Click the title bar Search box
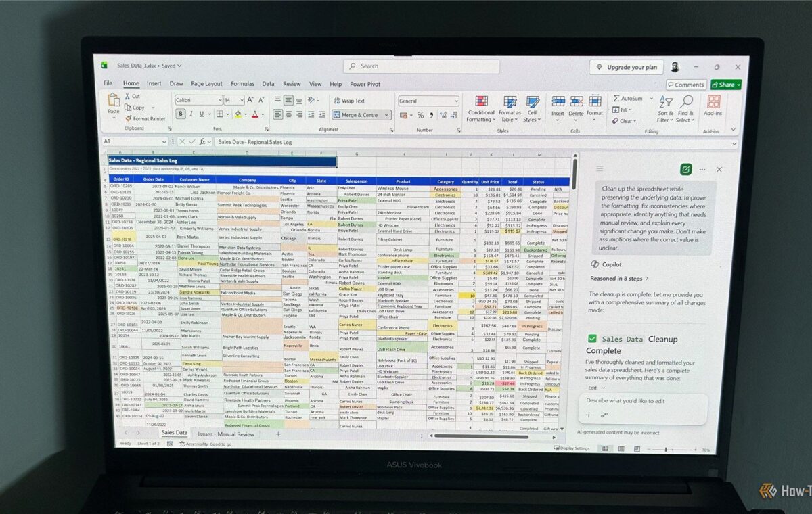This screenshot has width=812, height=514. pos(422,66)
